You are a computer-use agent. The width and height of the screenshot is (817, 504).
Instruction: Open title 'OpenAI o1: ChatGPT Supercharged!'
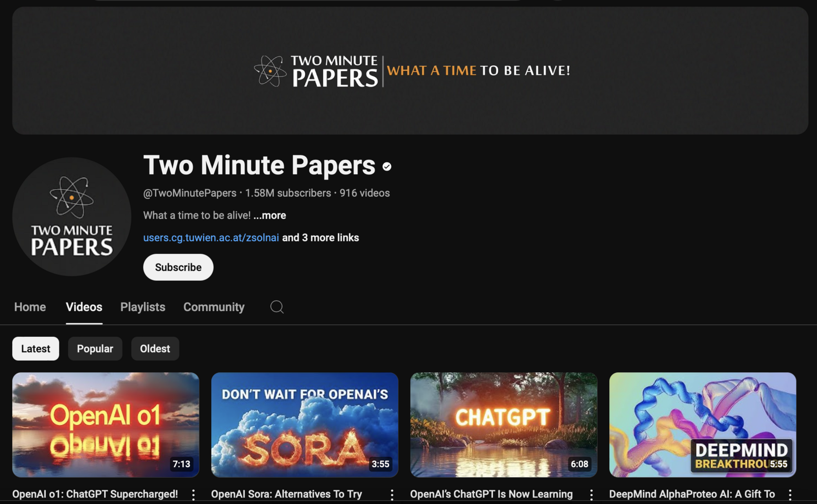point(95,494)
